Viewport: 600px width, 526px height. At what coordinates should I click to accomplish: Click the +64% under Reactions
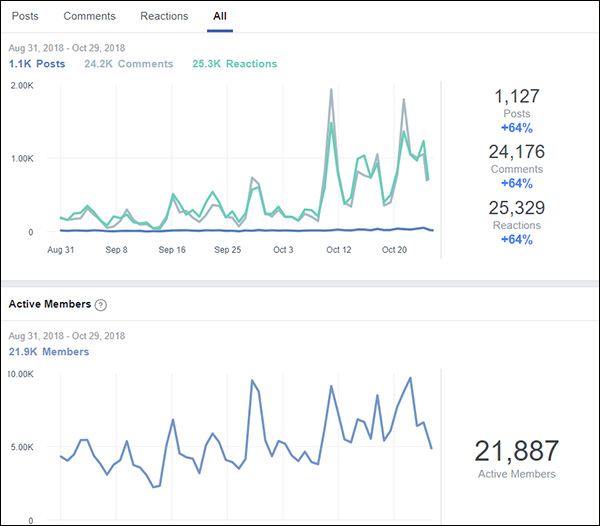[x=517, y=239]
